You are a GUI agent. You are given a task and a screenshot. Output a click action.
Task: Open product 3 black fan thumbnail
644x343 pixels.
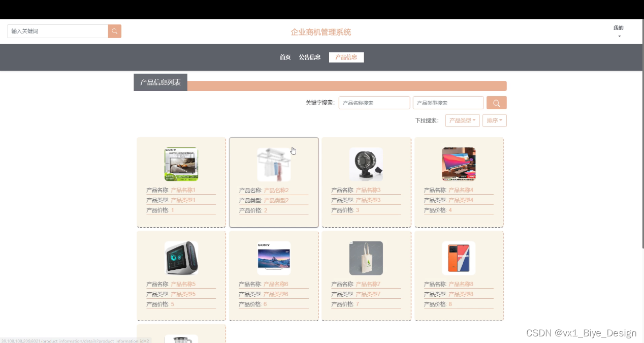pos(366,164)
